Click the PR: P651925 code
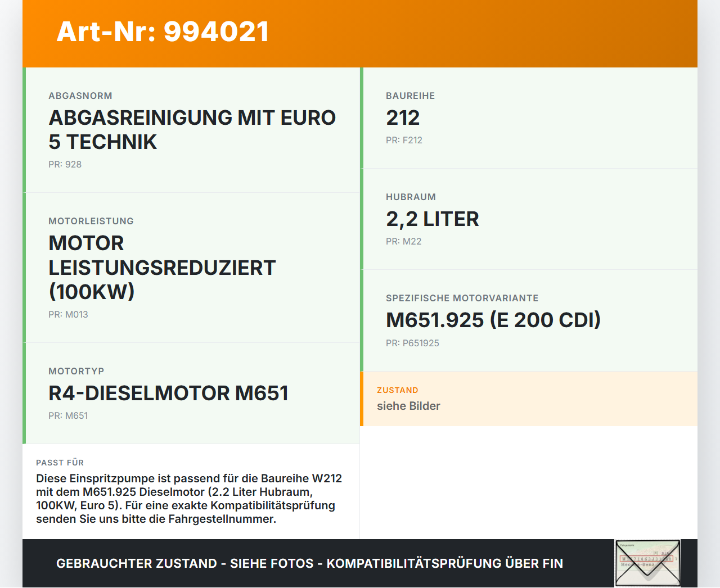The image size is (720, 588). (412, 343)
